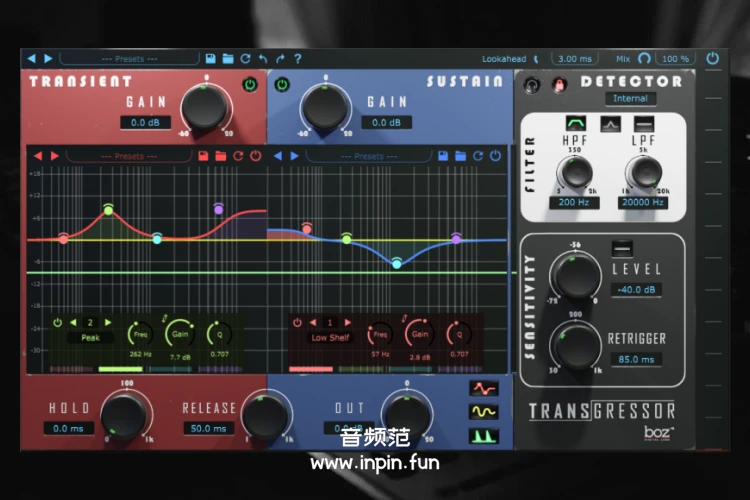
Task: Open Transient EQ preset folder red icon
Action: [221, 156]
